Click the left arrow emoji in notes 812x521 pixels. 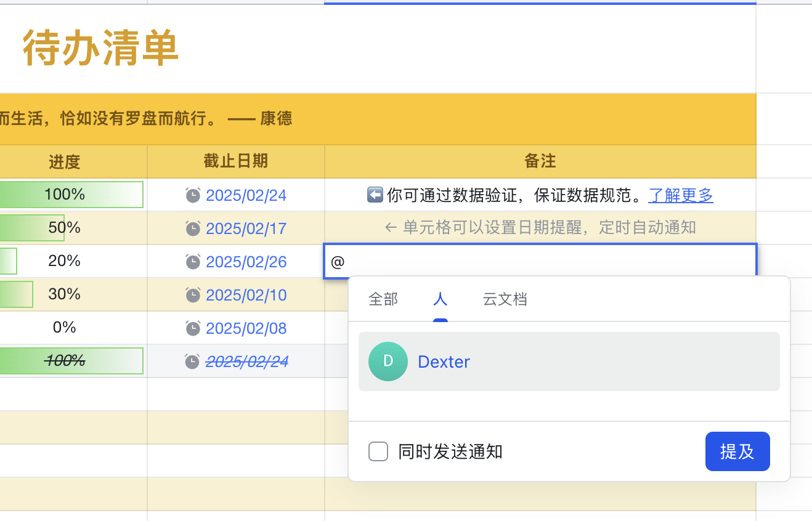[375, 195]
